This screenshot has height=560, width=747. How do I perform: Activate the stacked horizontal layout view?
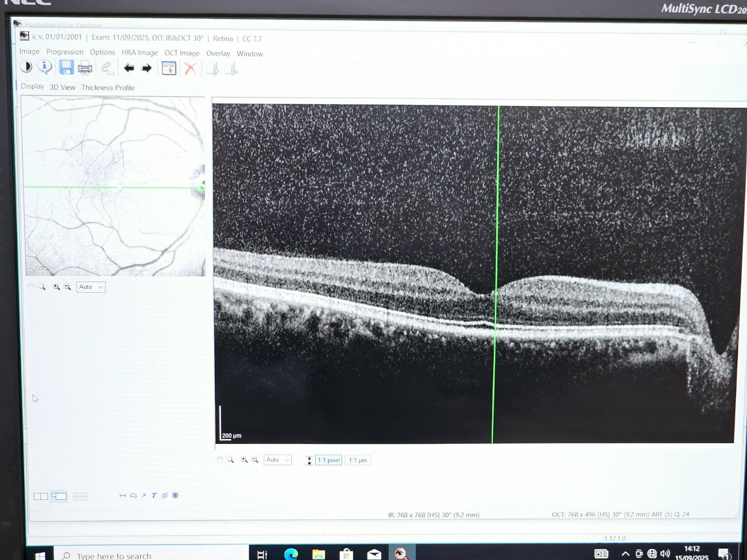(x=80, y=496)
